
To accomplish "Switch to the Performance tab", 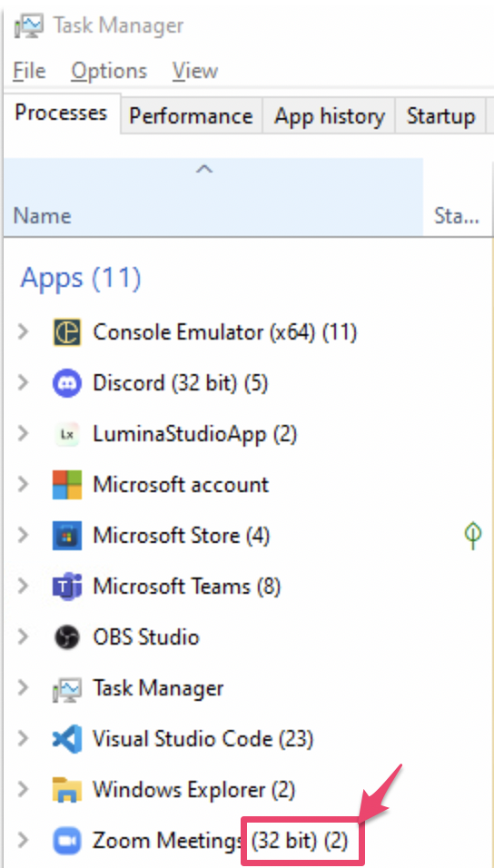I will click(191, 116).
